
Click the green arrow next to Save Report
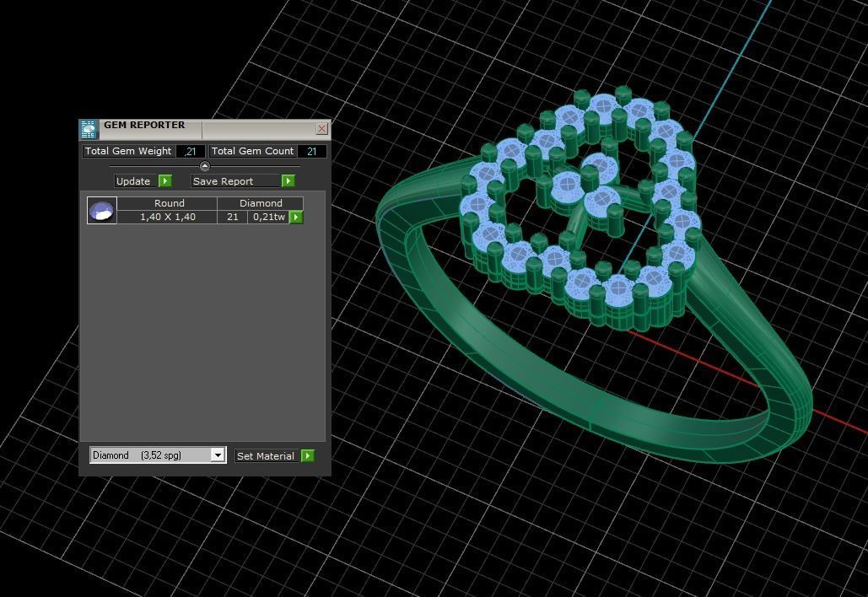tap(288, 181)
